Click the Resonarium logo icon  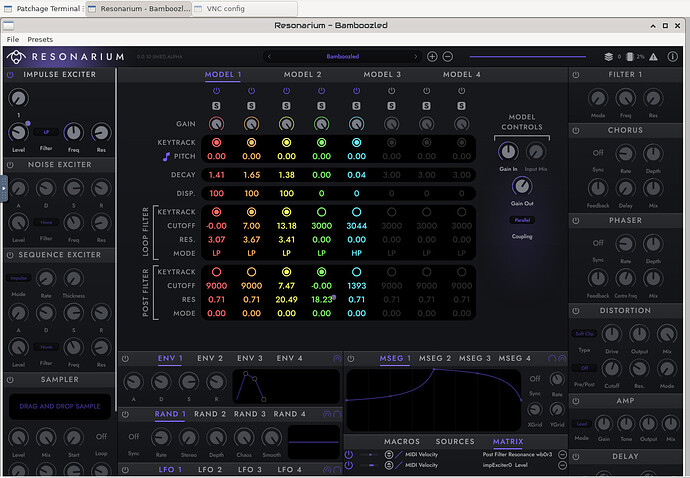pyautogui.click(x=15, y=57)
